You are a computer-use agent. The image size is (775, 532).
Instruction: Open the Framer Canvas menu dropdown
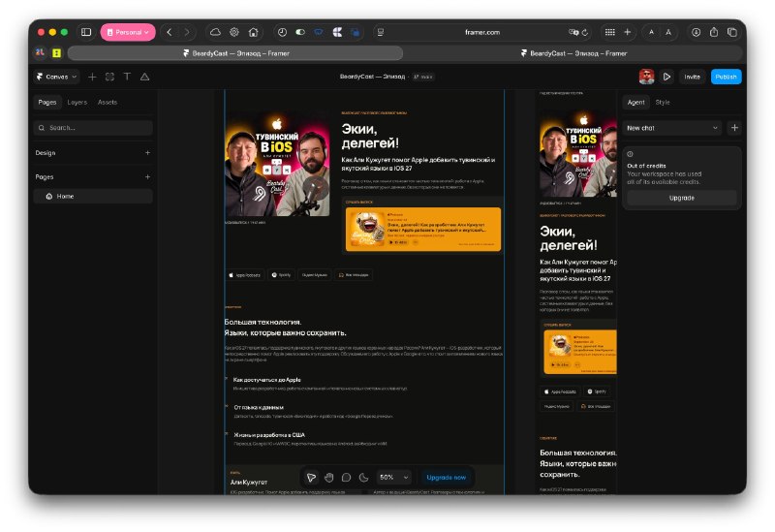point(57,77)
